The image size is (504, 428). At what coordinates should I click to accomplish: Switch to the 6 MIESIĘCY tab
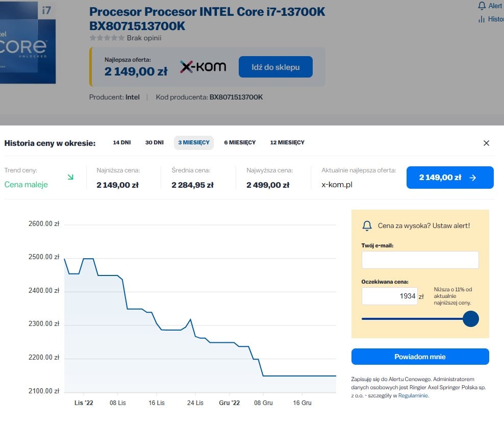(x=240, y=142)
